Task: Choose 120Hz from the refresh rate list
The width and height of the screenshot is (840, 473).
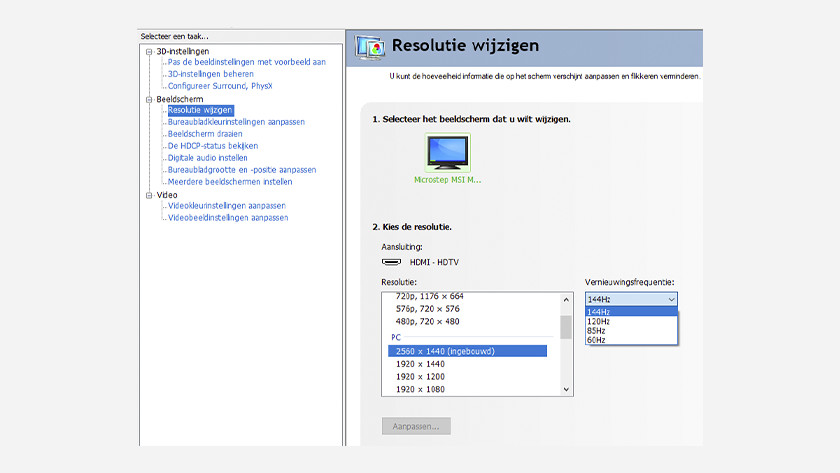Action: point(600,321)
